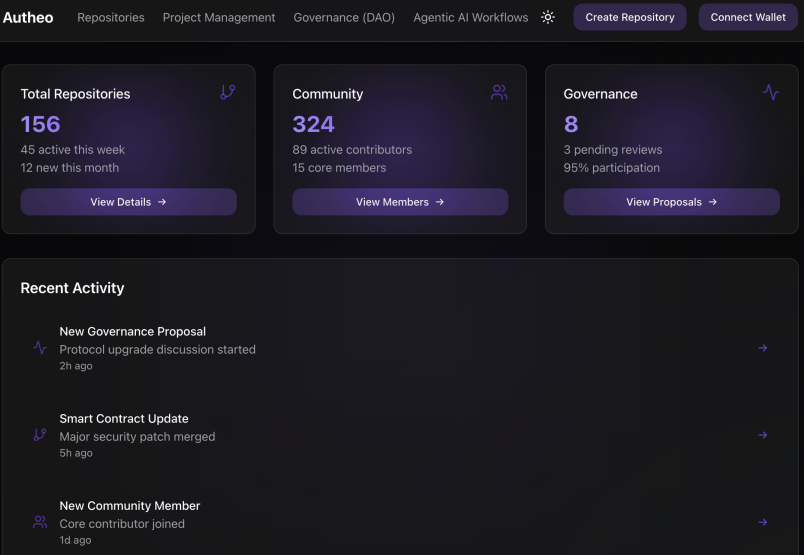The height and width of the screenshot is (555, 804).
Task: Click the arrow inside View Details button
Action: coord(162,202)
